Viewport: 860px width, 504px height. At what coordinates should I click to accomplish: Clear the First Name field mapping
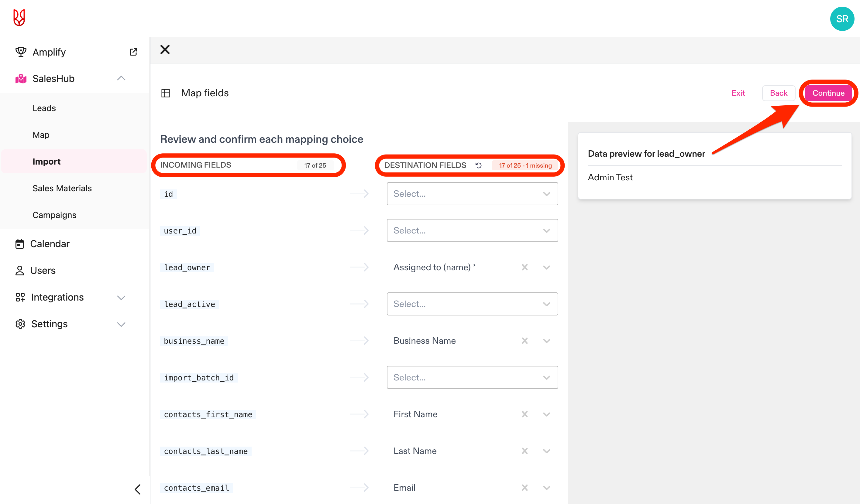(x=525, y=414)
